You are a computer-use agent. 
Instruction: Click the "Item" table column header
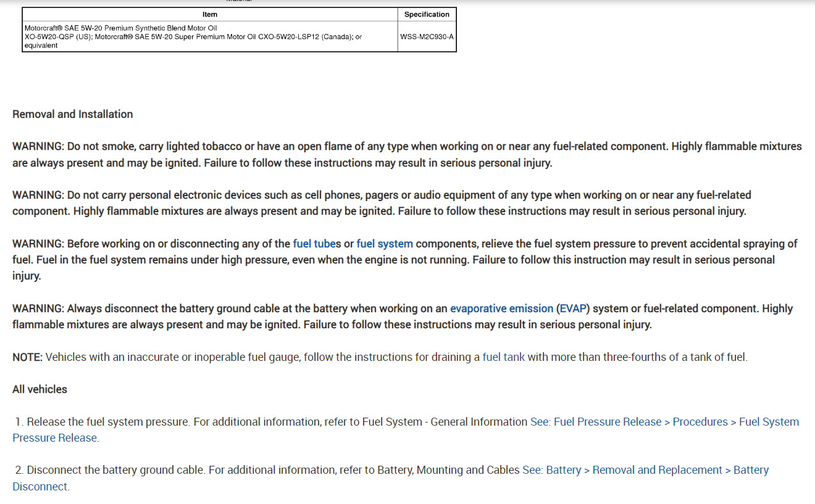click(x=210, y=14)
